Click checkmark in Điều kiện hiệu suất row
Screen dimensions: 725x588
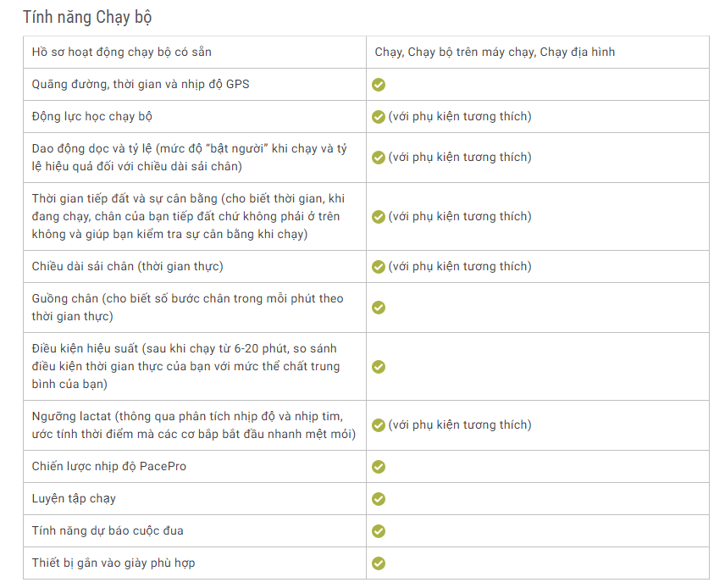(x=379, y=367)
